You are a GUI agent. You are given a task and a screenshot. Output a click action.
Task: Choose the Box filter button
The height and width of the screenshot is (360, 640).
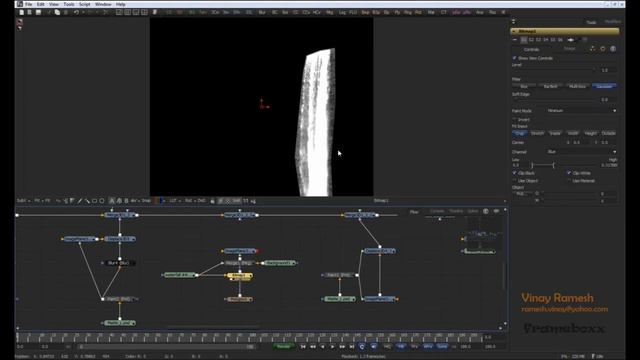(x=524, y=87)
